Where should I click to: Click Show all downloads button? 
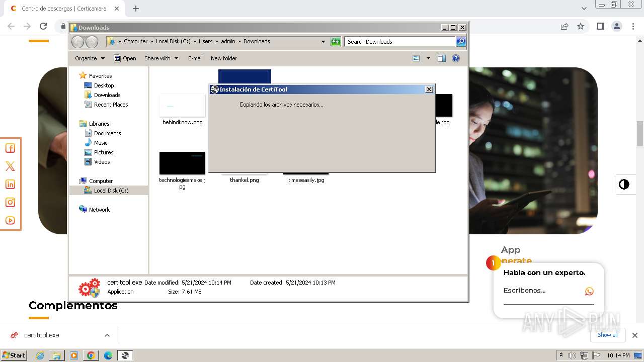coord(608,335)
